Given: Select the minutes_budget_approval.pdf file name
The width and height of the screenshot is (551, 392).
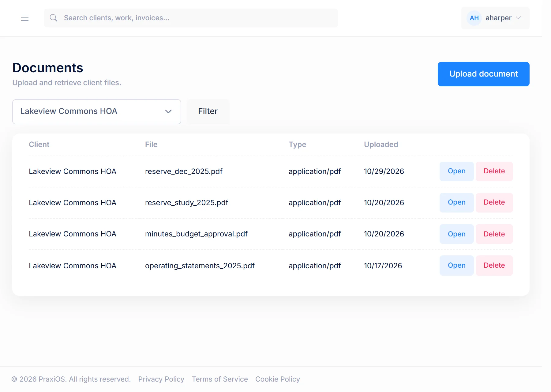Looking at the screenshot, I should (x=196, y=234).
